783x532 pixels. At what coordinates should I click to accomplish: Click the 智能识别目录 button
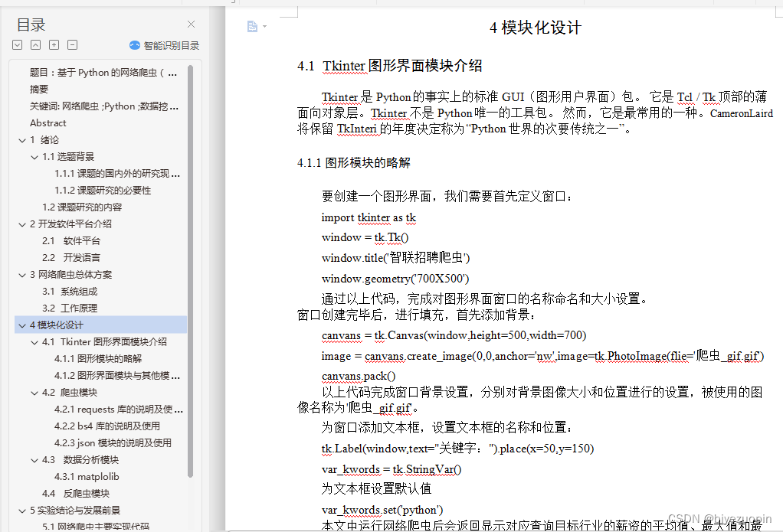(x=164, y=45)
